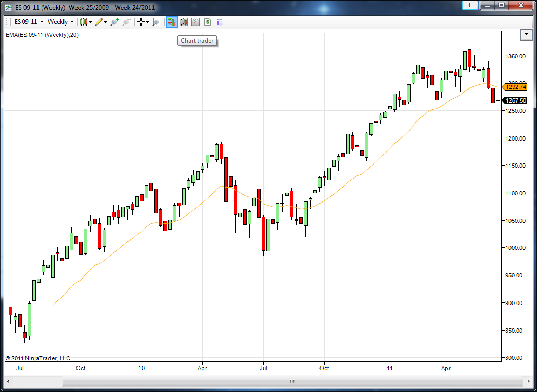Expand the drawing tools dropdown arrow
This screenshot has height=392, width=537.
[105, 22]
